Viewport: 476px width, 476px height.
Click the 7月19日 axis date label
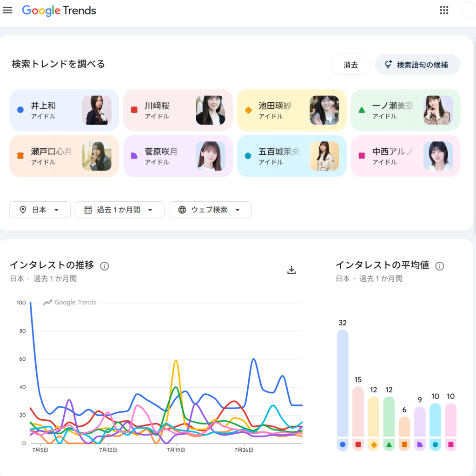pos(176,450)
